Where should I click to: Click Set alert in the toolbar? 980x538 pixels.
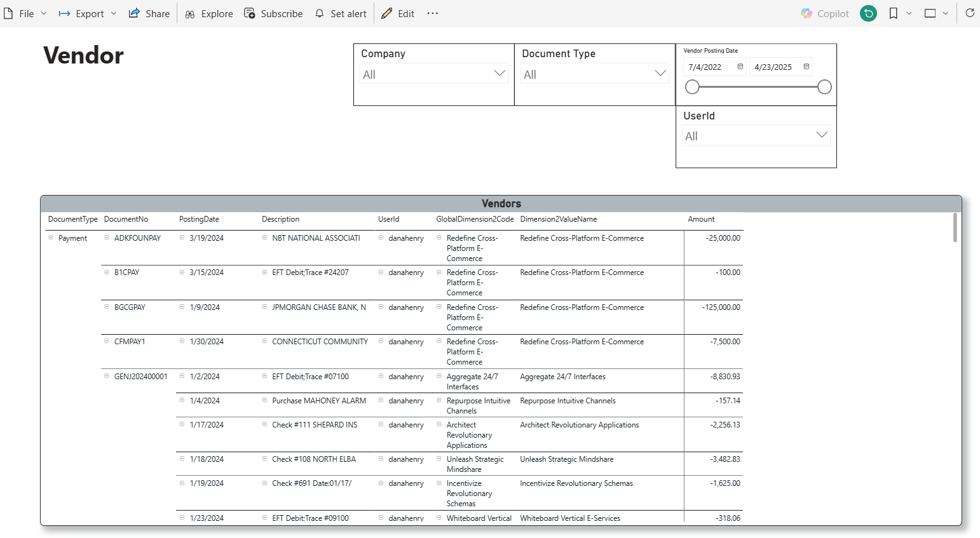341,13
